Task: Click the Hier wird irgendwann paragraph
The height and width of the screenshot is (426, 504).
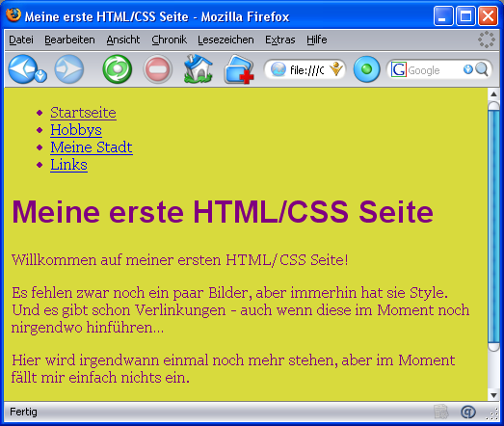Action: [x=233, y=368]
